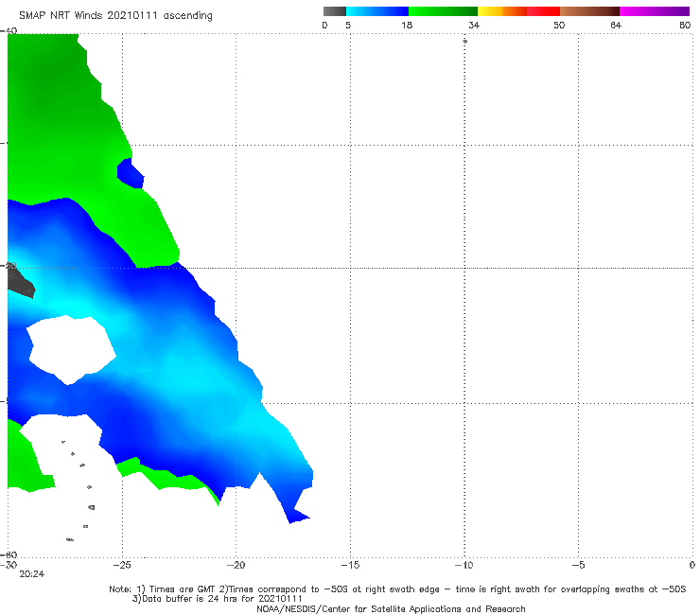Click the colorbar label '50'
This screenshot has width=700, height=615.
559,25
